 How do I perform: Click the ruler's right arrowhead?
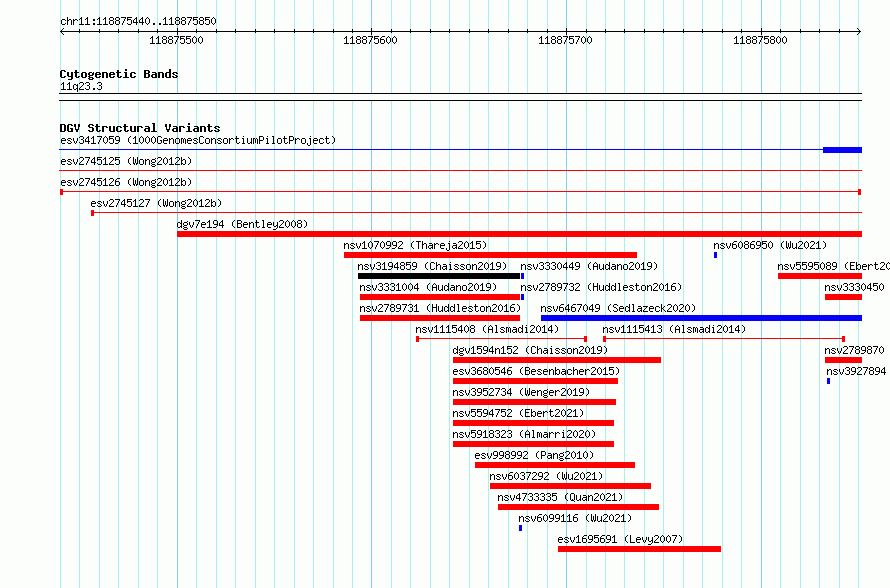[859, 32]
